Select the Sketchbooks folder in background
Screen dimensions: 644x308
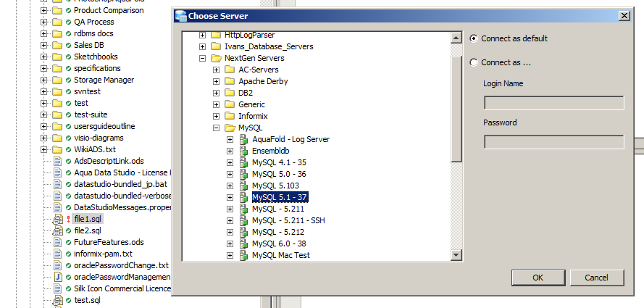[96, 57]
